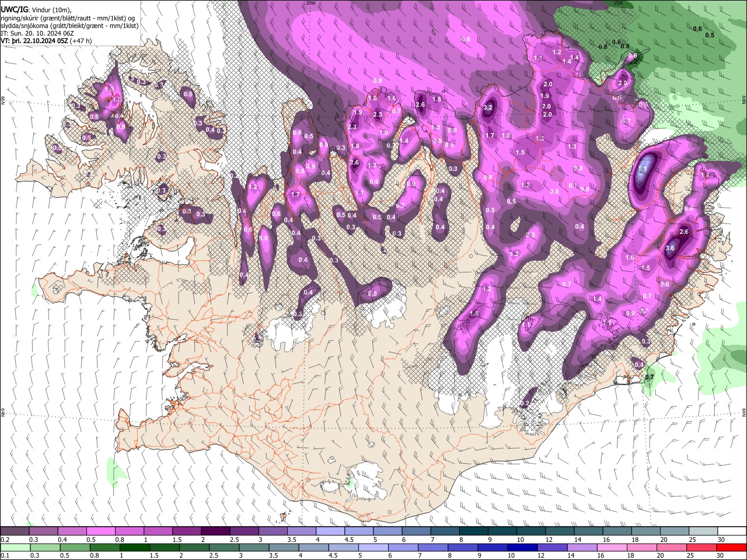
Task: Pick the dusky purple 0.2–0.3 swatch
Action: tap(15, 531)
